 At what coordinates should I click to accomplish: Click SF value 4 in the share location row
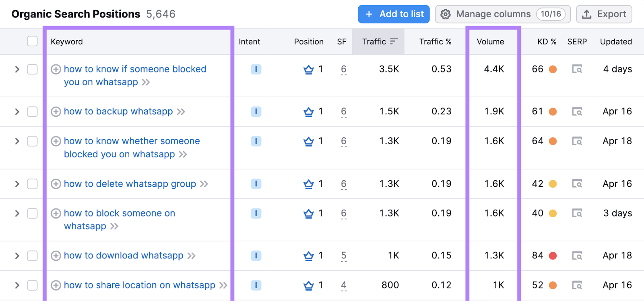pos(343,285)
